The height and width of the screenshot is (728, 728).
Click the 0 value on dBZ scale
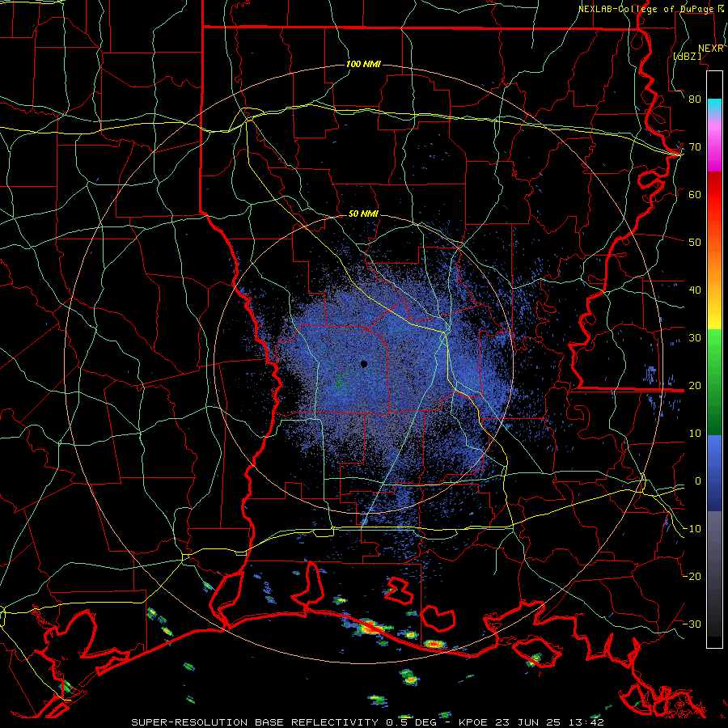click(x=698, y=481)
